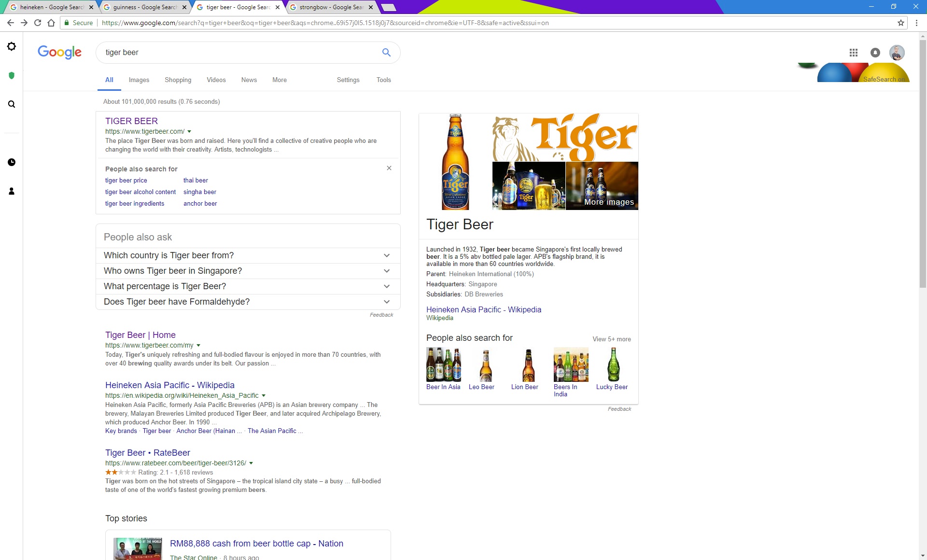This screenshot has height=560, width=927.
Task: Switch to the Videos results tab
Action: tap(216, 80)
